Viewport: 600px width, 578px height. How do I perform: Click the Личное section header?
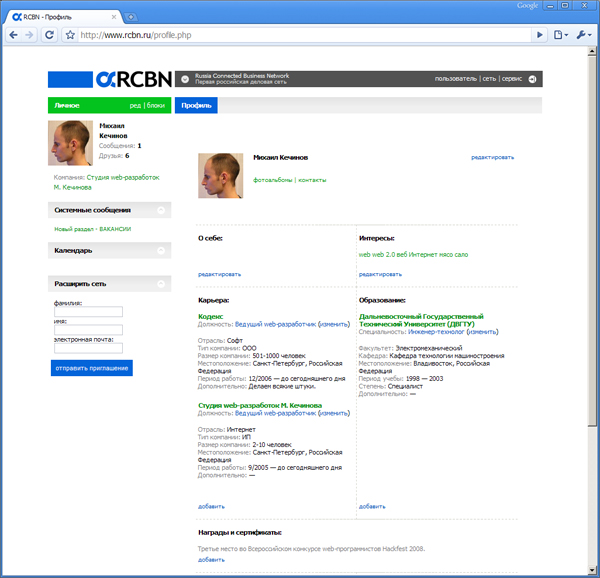67,106
